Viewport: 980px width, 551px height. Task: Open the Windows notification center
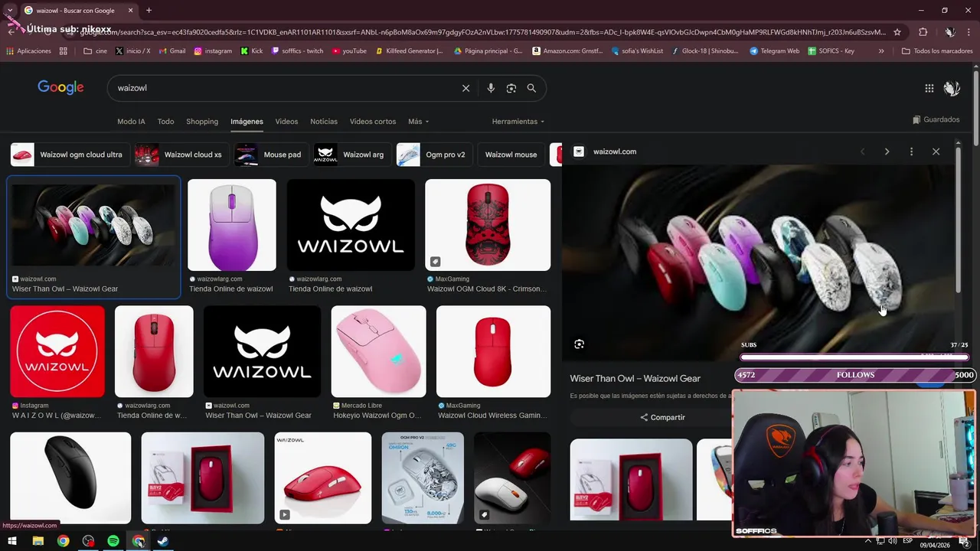(x=965, y=543)
